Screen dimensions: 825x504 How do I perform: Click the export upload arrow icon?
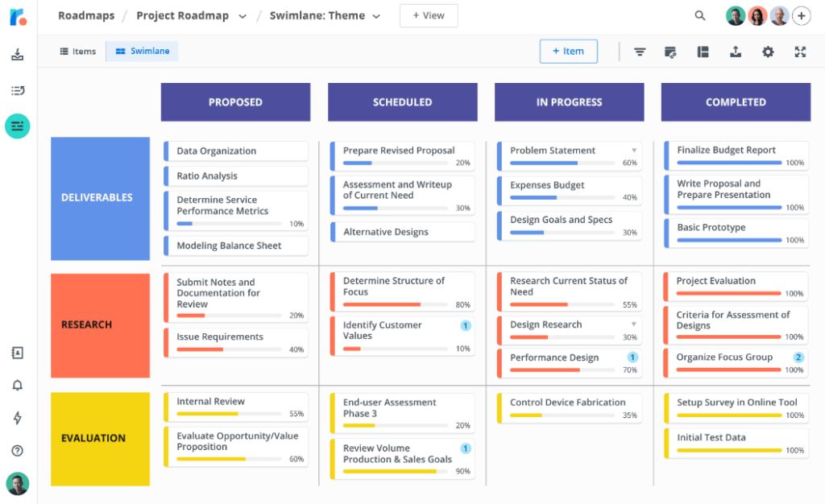736,52
